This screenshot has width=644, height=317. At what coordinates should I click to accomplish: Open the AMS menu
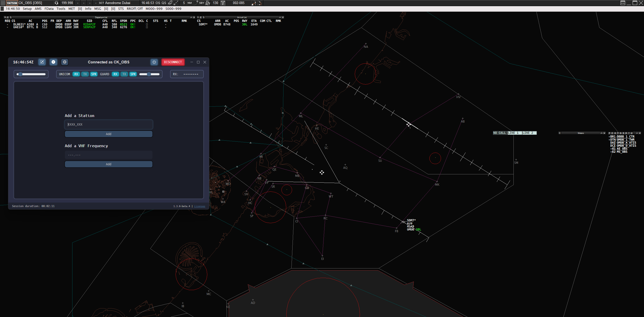(38, 9)
